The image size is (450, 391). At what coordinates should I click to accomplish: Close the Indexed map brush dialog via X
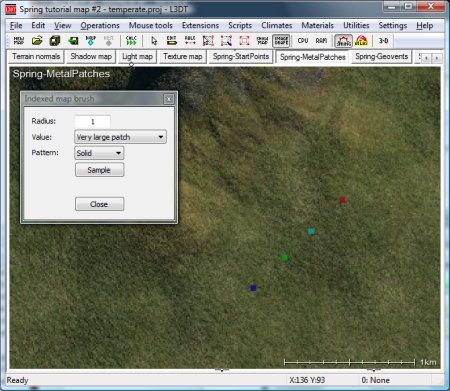coord(169,99)
